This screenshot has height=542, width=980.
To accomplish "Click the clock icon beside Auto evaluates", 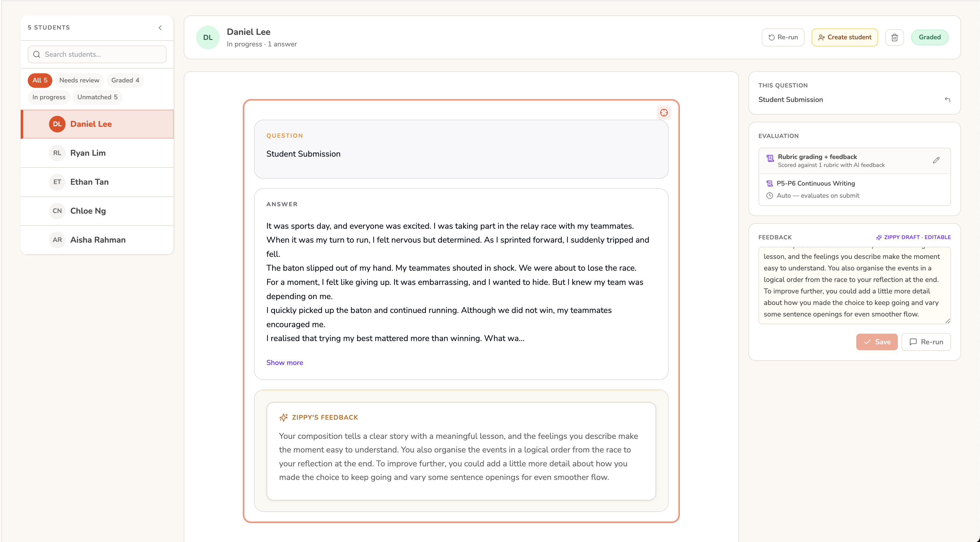I will coord(769,196).
